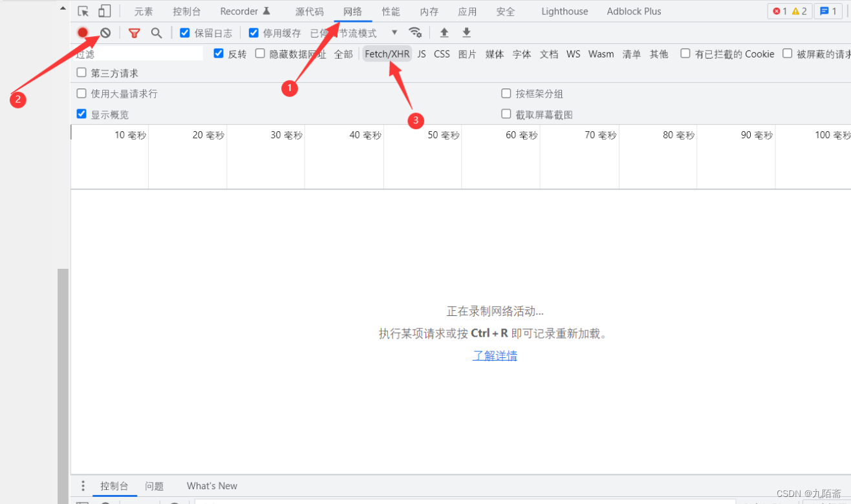Toggle the 停用缓存 checkbox

pos(253,33)
